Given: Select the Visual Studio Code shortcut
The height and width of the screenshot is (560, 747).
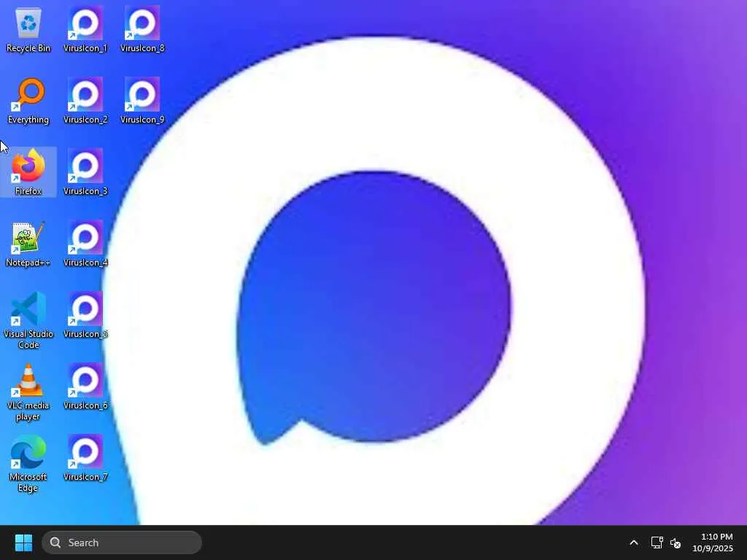Looking at the screenshot, I should point(28,321).
